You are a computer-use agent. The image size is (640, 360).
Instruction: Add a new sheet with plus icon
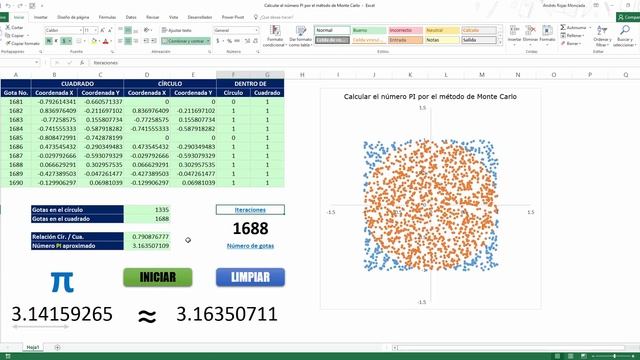(x=57, y=347)
